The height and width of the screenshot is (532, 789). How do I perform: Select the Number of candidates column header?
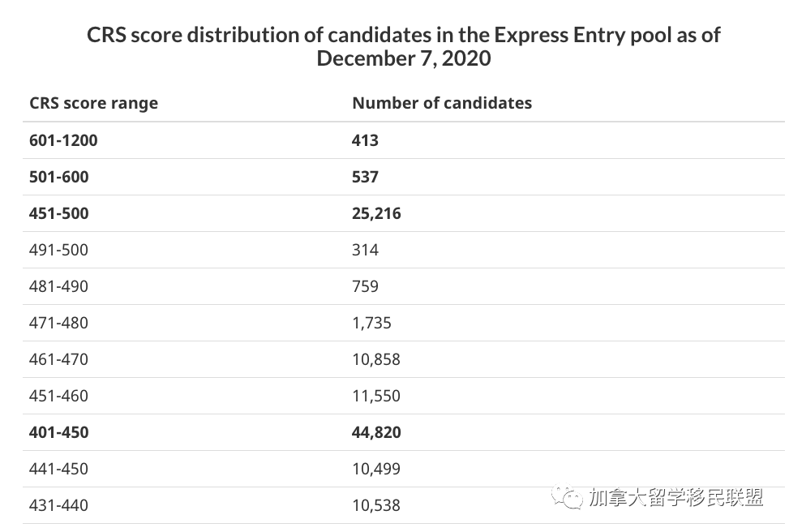click(442, 103)
